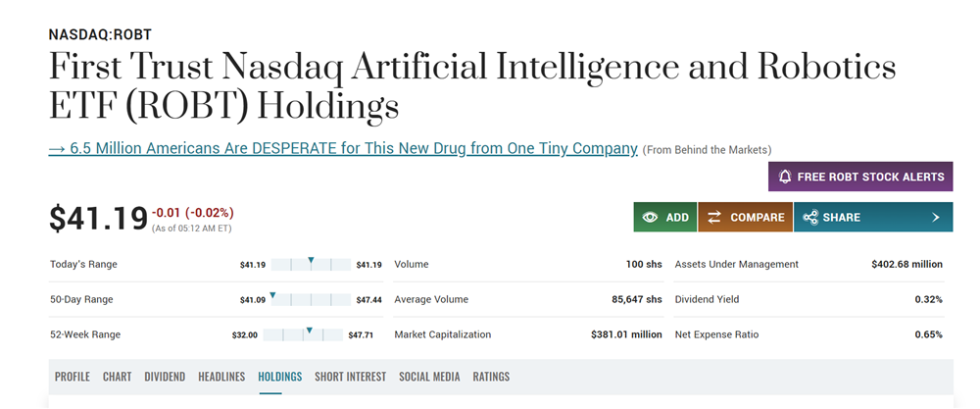Click Free ROBT Stock Alerts button

pos(860,177)
